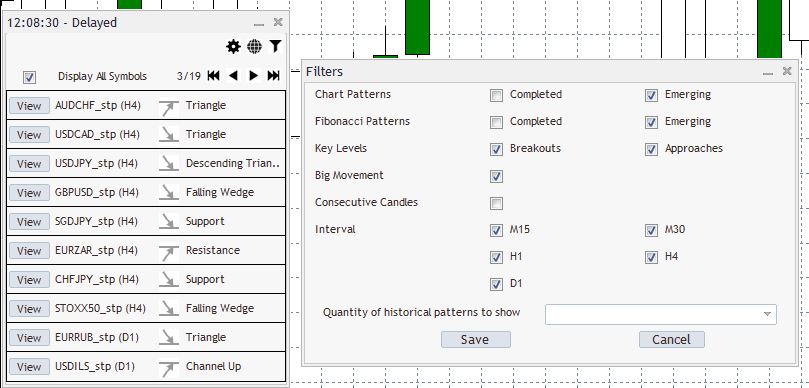Jump to first page of results

[214, 76]
